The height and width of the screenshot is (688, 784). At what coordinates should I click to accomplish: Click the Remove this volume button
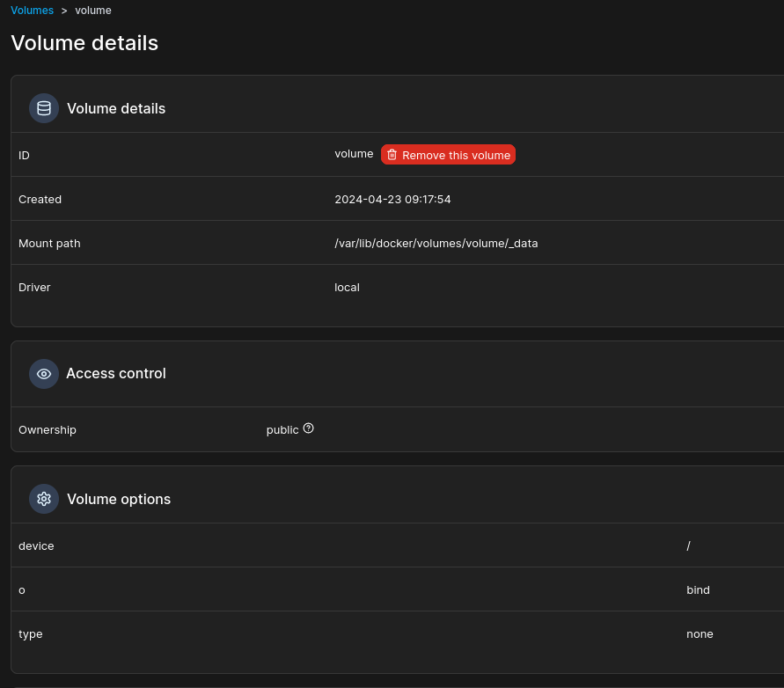point(448,155)
